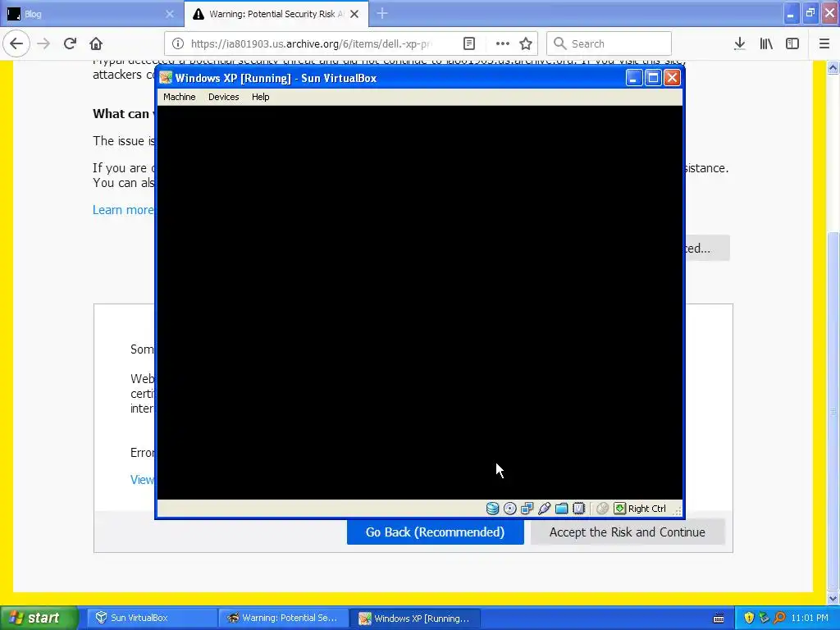Toggle reader view in the address bar
Image resolution: width=840 pixels, height=630 pixels.
point(468,43)
